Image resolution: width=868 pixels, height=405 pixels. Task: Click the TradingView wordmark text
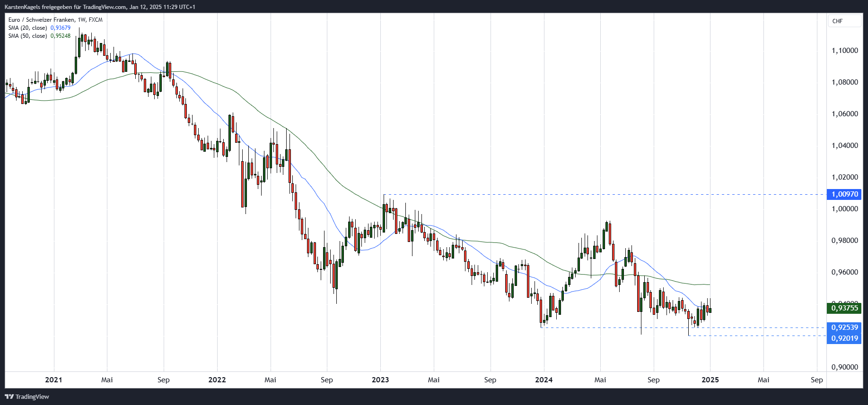click(x=32, y=396)
